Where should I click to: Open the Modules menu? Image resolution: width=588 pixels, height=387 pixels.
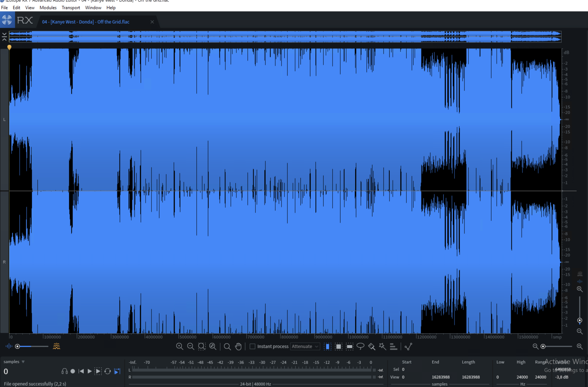pos(48,8)
